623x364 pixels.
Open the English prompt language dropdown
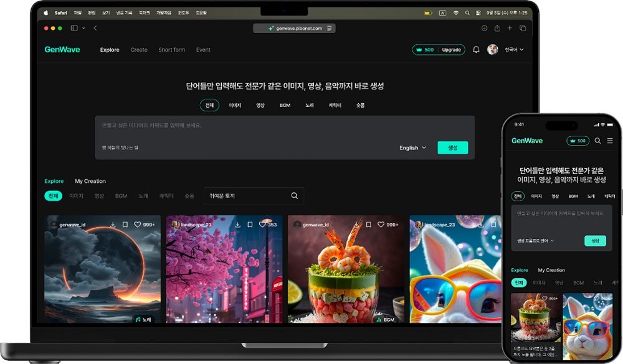click(412, 148)
